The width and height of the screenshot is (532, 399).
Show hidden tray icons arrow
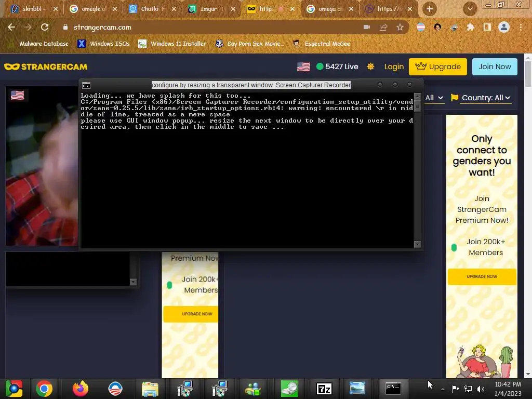[443, 389]
